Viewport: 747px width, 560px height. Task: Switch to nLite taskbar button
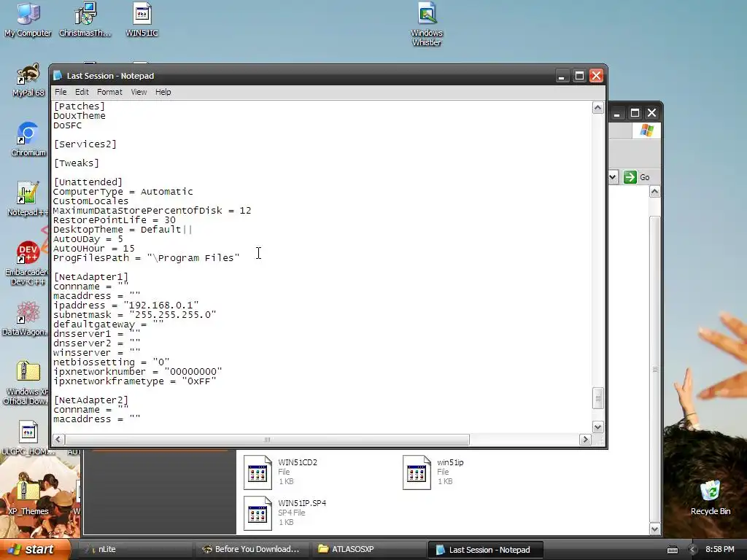coord(135,549)
